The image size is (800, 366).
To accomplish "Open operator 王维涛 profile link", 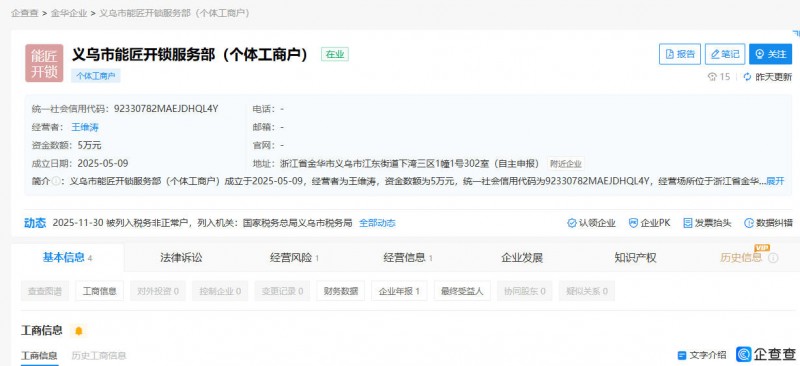I will pos(85,127).
